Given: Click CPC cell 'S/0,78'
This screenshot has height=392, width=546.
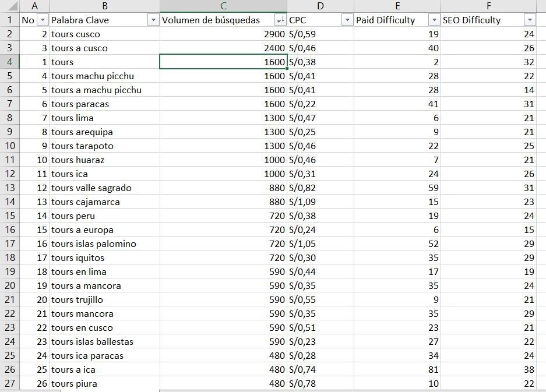Looking at the screenshot, I should (x=320, y=383).
